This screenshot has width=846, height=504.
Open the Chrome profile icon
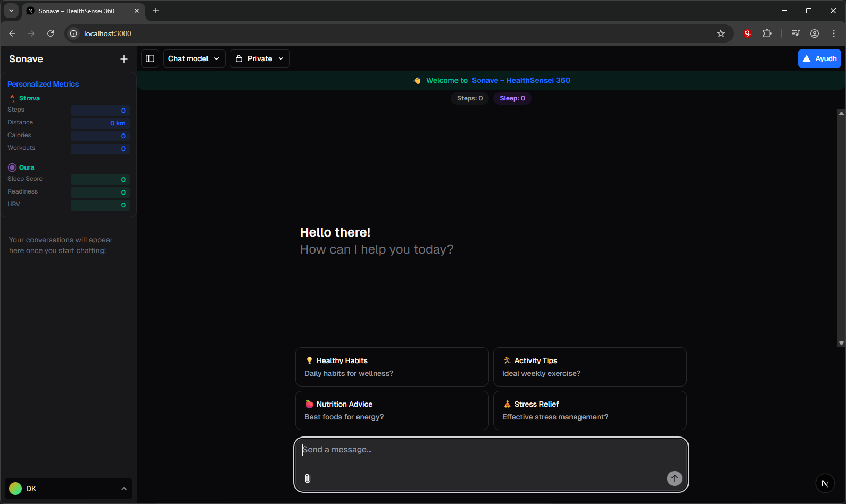click(815, 33)
